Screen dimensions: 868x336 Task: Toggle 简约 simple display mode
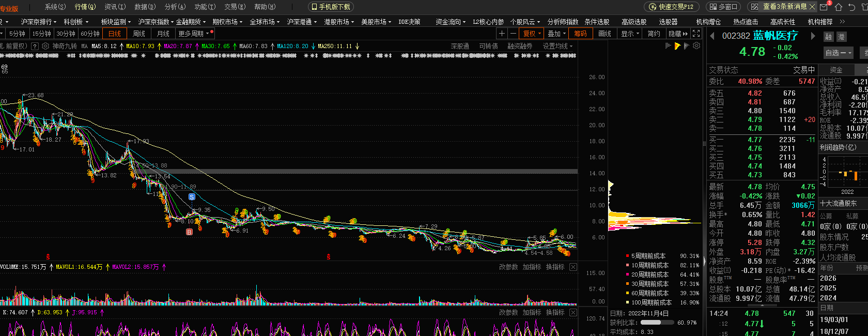(x=654, y=34)
